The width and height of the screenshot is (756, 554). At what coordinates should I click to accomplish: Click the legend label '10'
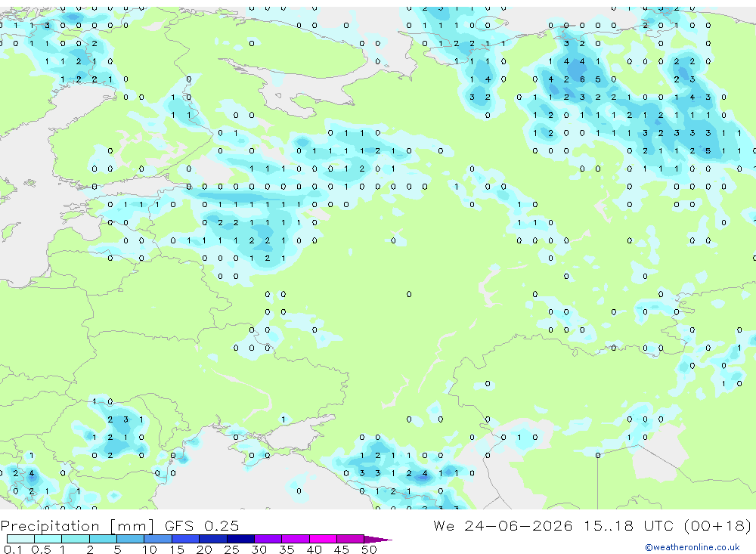coord(150,549)
